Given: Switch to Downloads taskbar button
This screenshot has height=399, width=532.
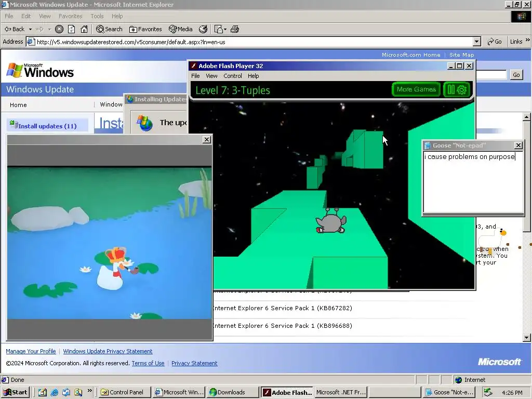Looking at the screenshot, I should (x=232, y=392).
